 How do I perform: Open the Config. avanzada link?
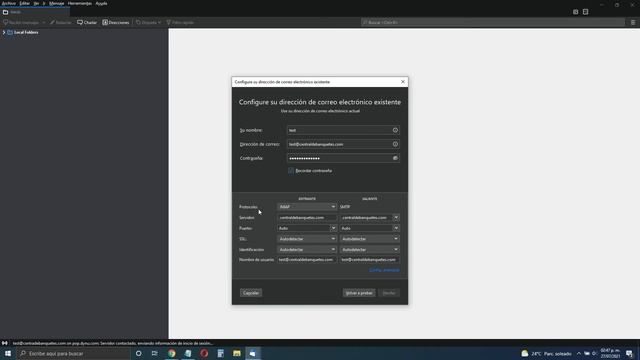[x=384, y=270]
